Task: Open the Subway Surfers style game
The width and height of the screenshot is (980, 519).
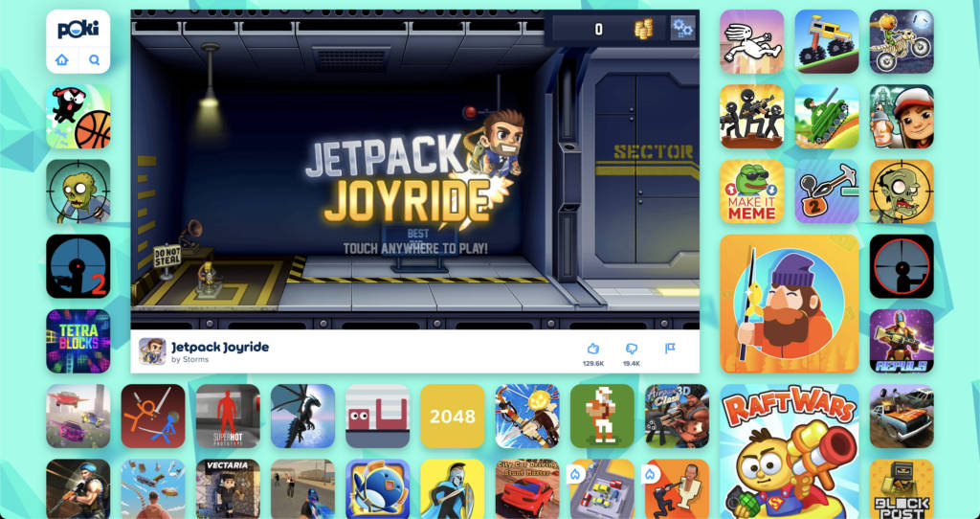Action: pos(902,116)
